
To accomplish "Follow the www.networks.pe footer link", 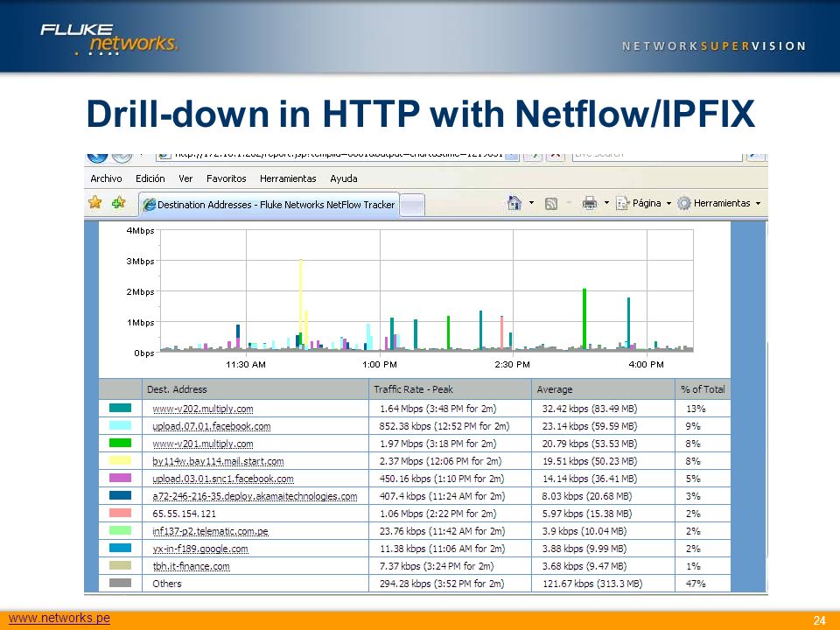I will tap(59, 618).
